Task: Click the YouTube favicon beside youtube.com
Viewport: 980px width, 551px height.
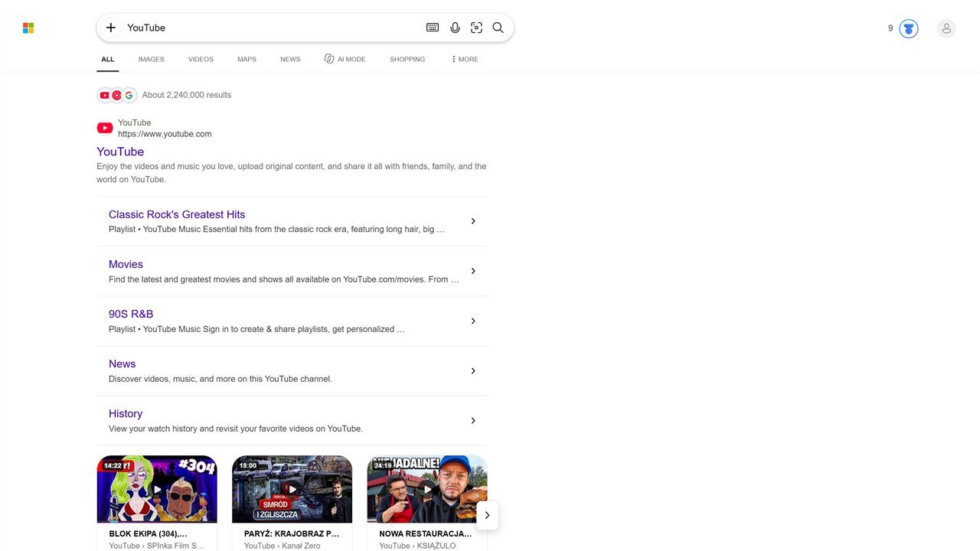Action: 105,128
